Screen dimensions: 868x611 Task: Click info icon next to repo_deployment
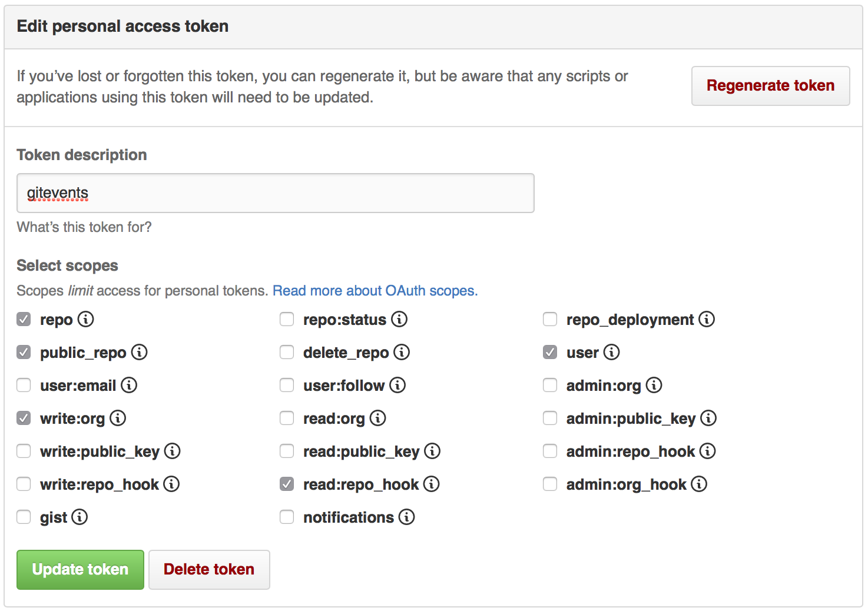[707, 319]
